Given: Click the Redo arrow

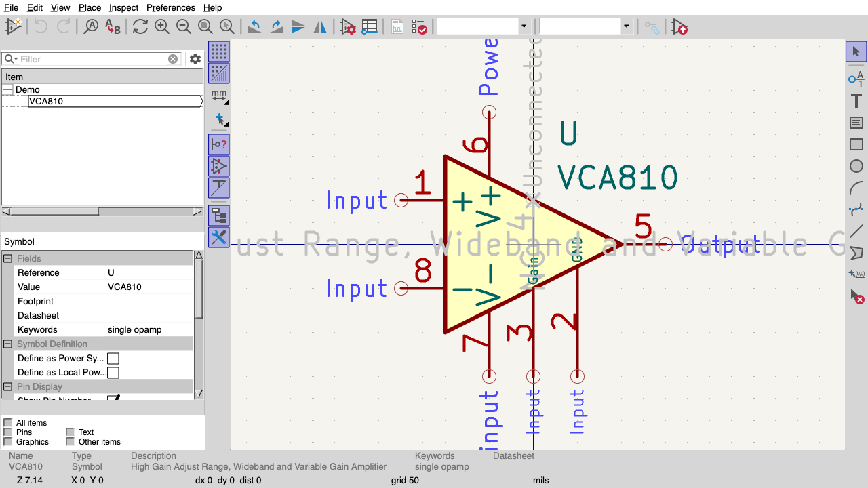Looking at the screenshot, I should pyautogui.click(x=63, y=26).
